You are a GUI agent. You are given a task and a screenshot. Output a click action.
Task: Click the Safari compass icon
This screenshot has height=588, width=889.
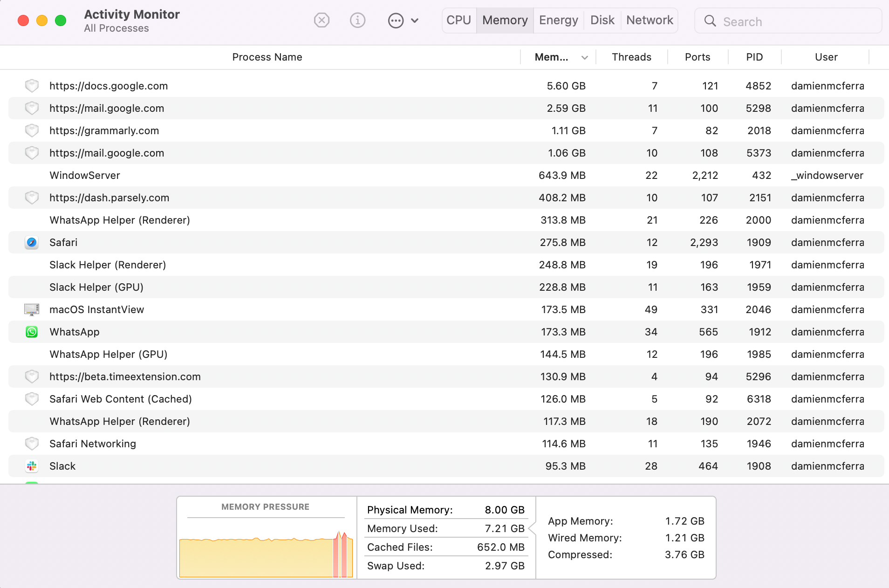(32, 242)
